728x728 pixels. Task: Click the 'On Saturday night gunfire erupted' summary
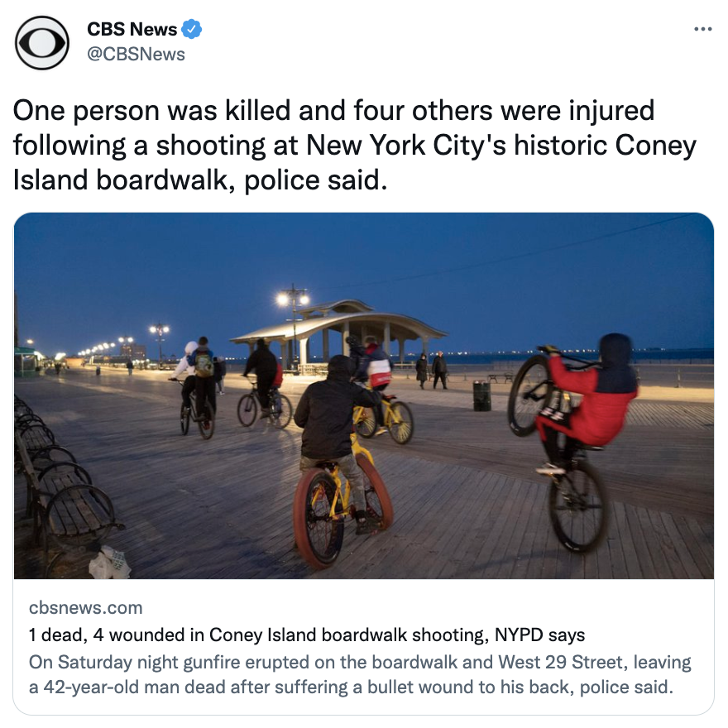point(361,674)
